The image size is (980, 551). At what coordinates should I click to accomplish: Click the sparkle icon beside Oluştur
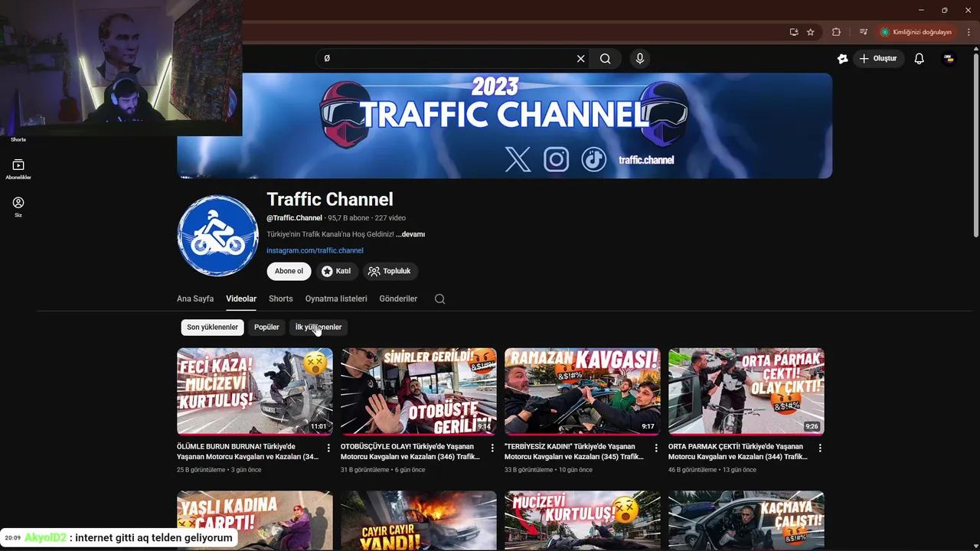tap(843, 59)
